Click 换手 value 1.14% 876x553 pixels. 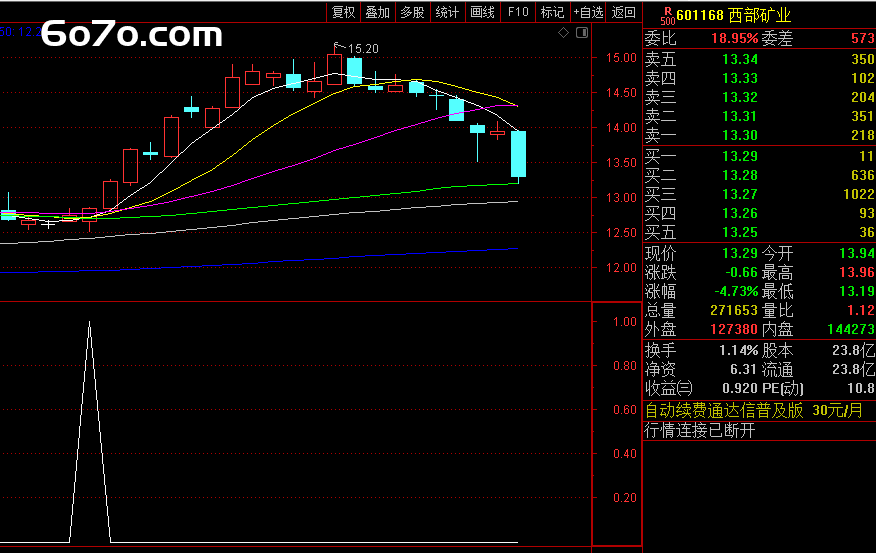pos(739,351)
